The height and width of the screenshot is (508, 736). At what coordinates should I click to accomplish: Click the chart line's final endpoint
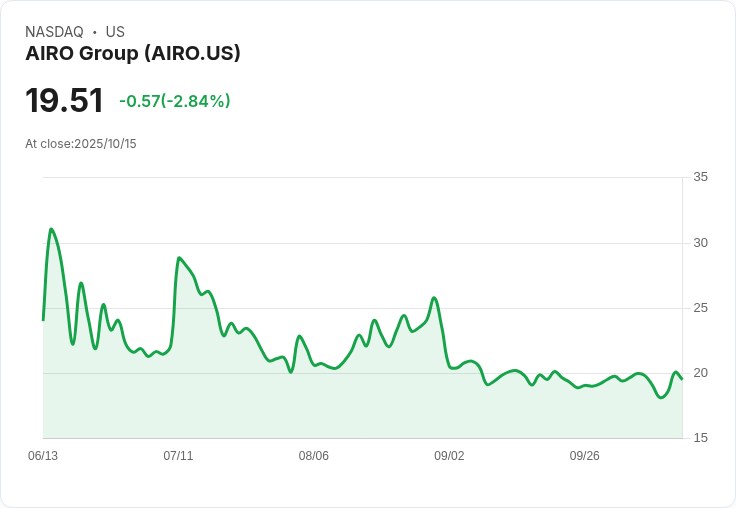point(682,379)
